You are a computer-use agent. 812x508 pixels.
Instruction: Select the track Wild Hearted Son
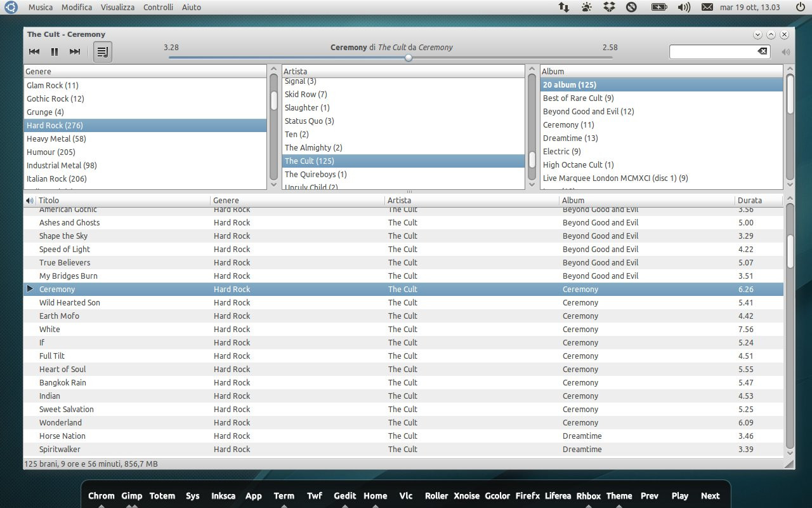pos(403,302)
